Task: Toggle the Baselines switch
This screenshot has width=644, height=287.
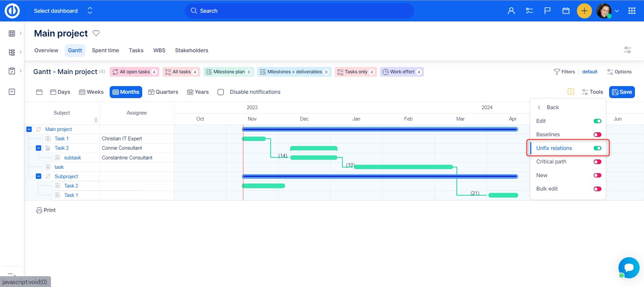Action: tap(597, 135)
